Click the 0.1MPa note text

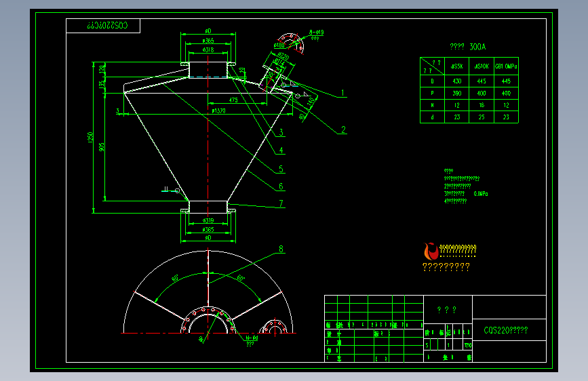481,194
